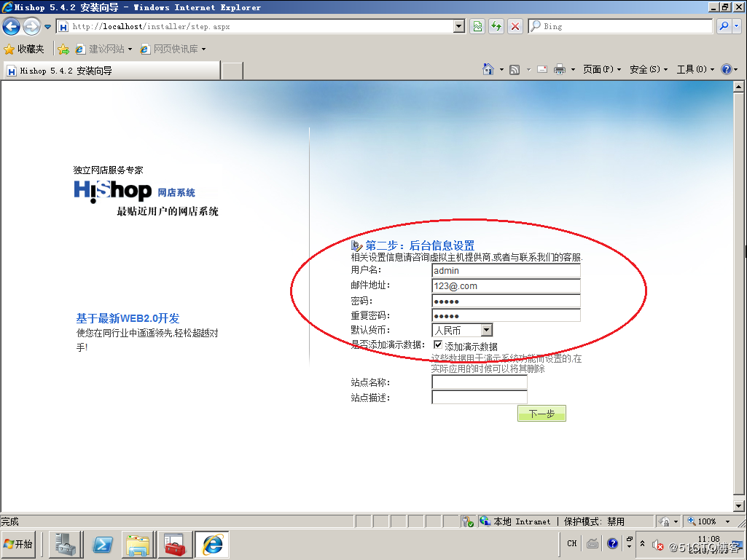Click the search magnifier button
Viewport: 747px width, 560px height.
(724, 27)
